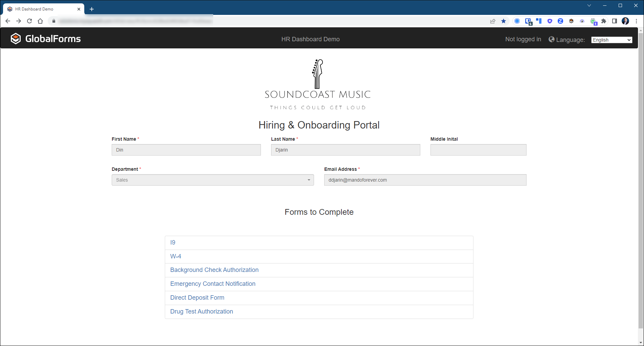Open the Chrome profile avatar
This screenshot has width=644, height=346.
[625, 21]
